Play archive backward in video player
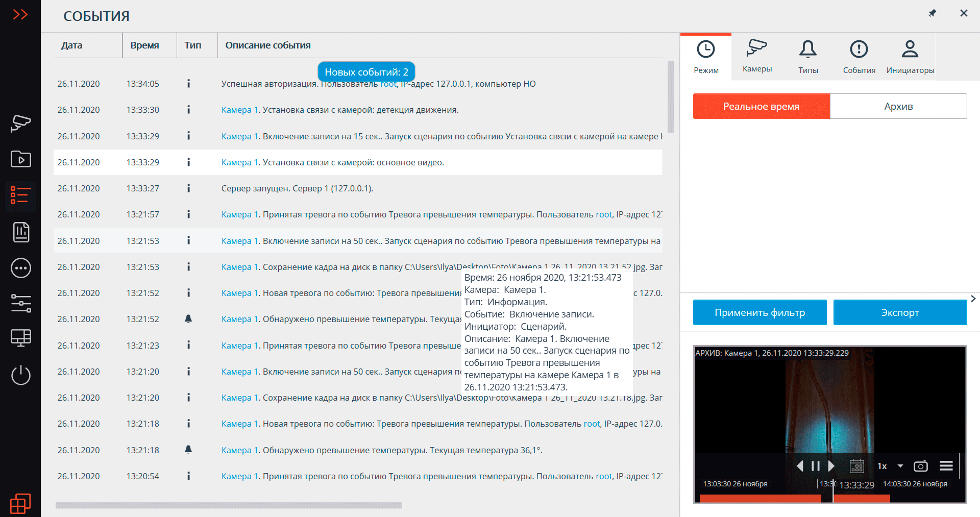The image size is (980, 517). [800, 466]
